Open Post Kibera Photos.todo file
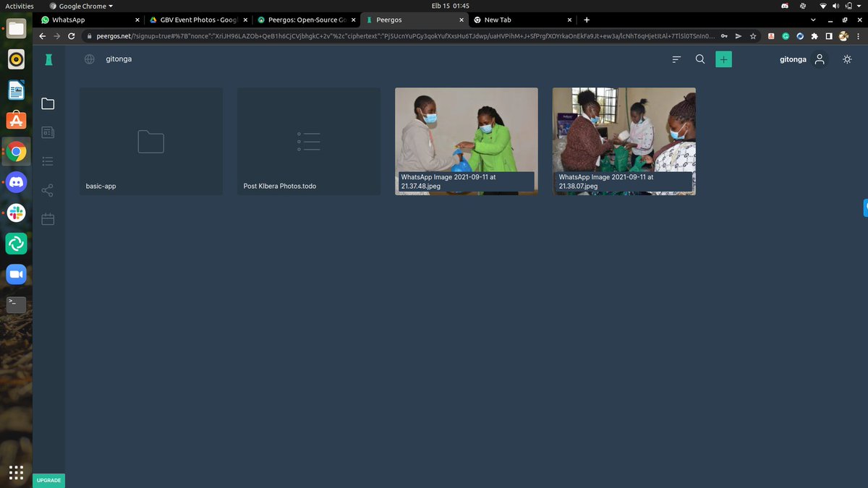868x488 pixels. [x=309, y=141]
